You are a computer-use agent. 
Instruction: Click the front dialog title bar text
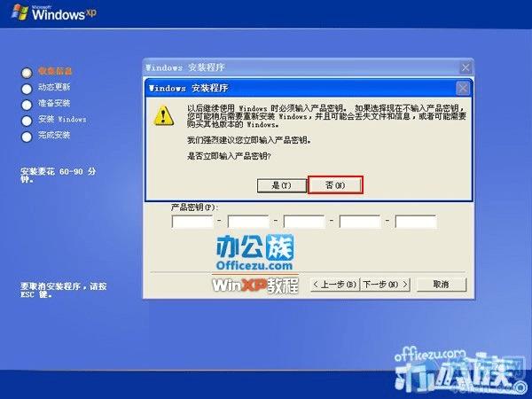(189, 89)
